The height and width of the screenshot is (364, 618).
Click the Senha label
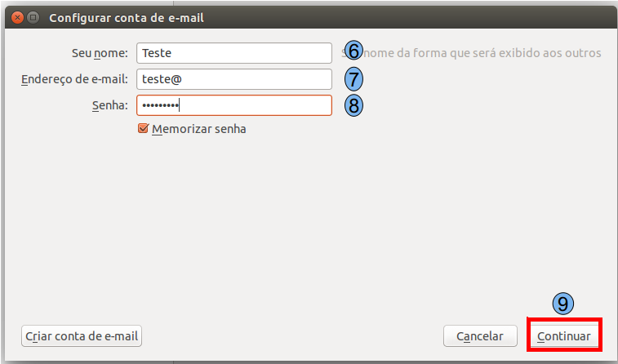110,105
